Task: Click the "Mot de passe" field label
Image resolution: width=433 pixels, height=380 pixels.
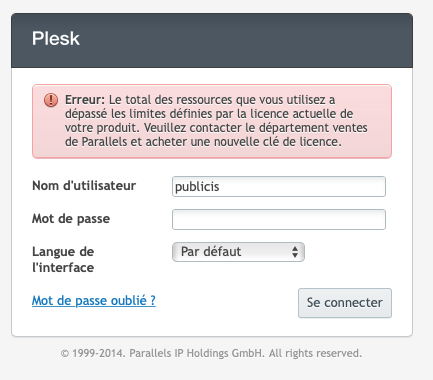Action: coord(71,219)
